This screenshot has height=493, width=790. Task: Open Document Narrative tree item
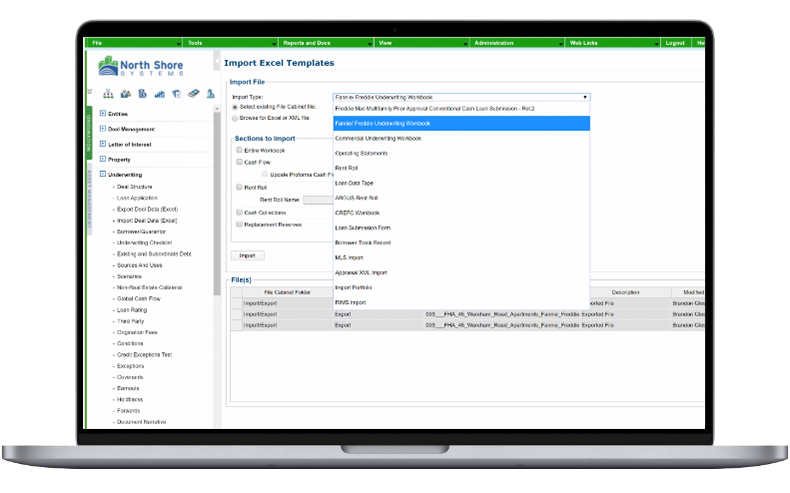tap(142, 422)
